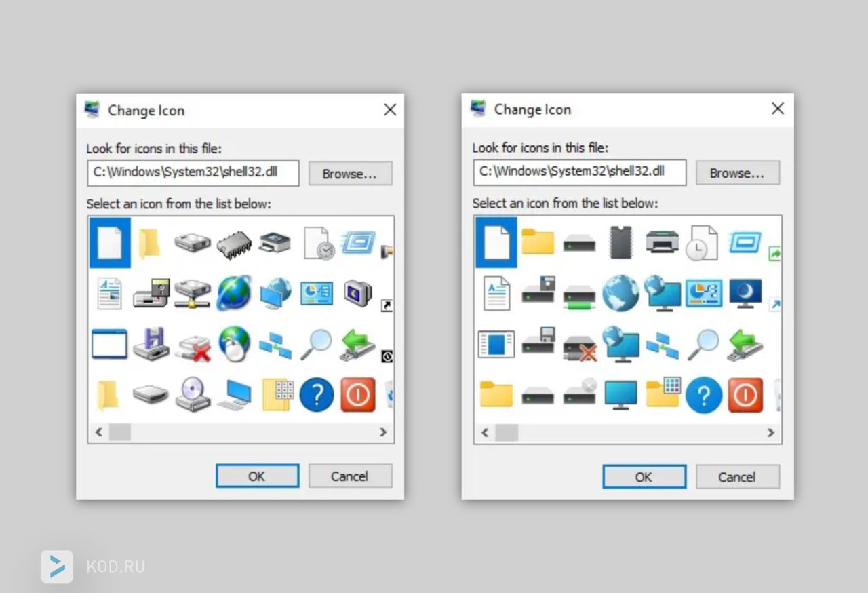Screen dimensions: 868x593
Task: Select document-with-clock icon in left dialog
Action: pos(319,243)
